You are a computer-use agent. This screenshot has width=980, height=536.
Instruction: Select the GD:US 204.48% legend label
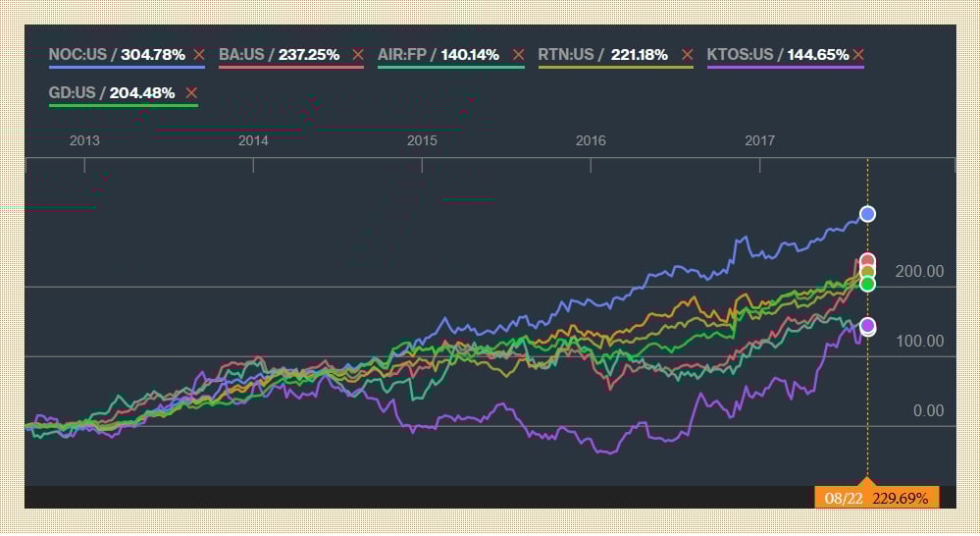point(111,93)
